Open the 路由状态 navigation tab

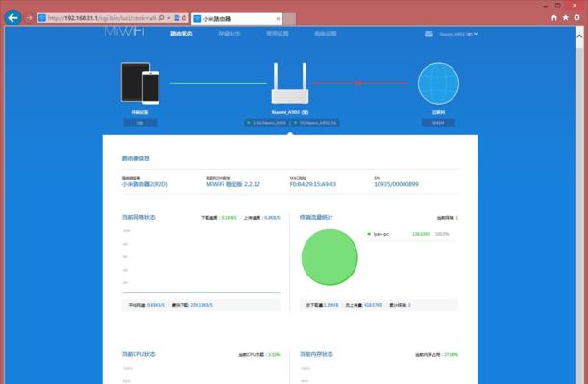click(x=182, y=34)
